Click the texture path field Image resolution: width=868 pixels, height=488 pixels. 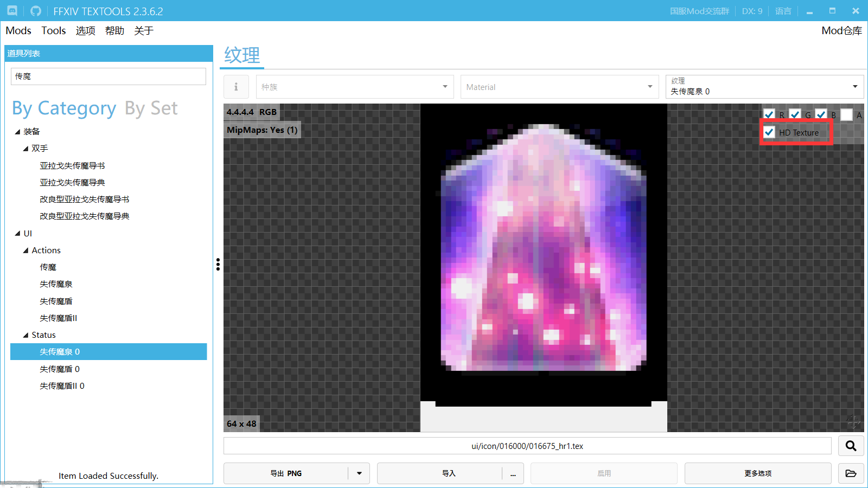[527, 446]
